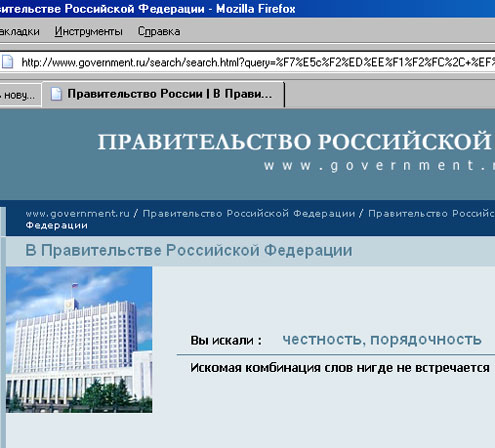The width and height of the screenshot is (495, 448).
Task: Open the first Правительство Российской Федерации breadcrumb
Action: pos(249,213)
